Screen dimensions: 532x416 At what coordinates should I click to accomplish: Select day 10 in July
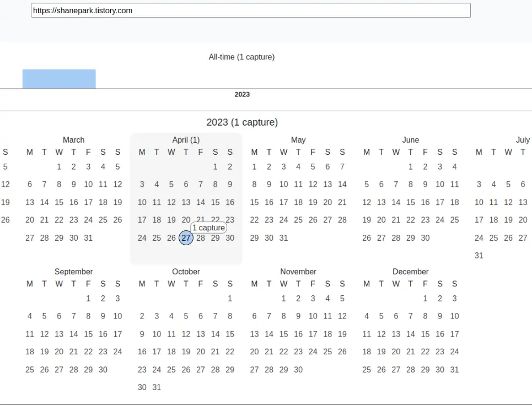coord(479,202)
